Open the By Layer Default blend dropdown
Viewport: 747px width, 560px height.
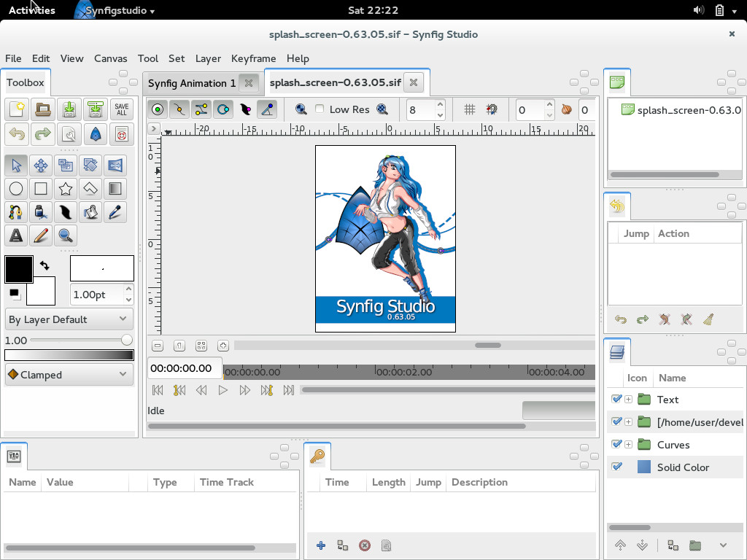[69, 319]
